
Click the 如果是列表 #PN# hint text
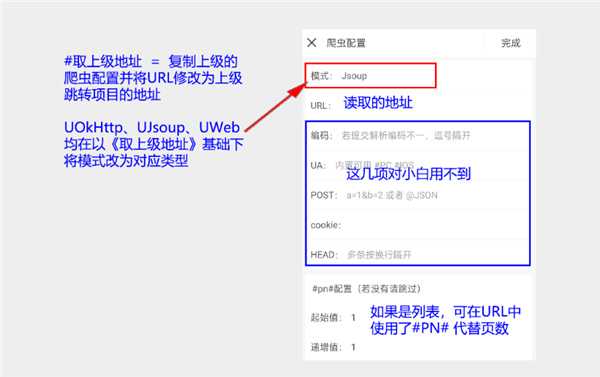(445, 320)
